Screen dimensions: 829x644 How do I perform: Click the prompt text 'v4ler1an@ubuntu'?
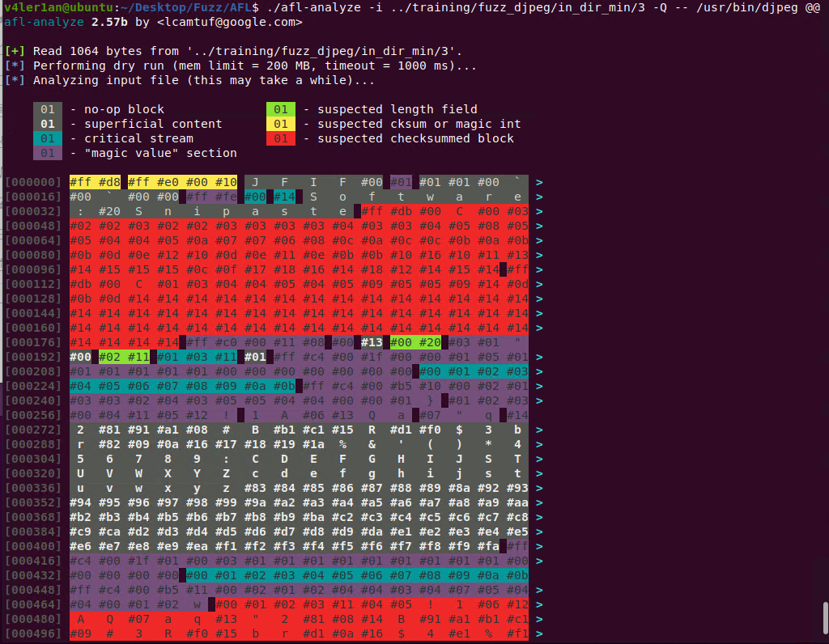coord(58,7)
